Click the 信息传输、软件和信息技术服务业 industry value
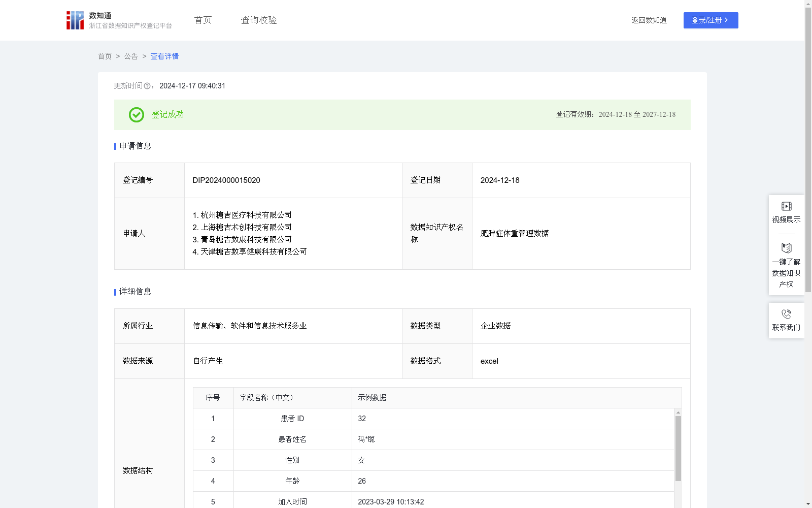Viewport: 812px width, 508px height. 250,326
